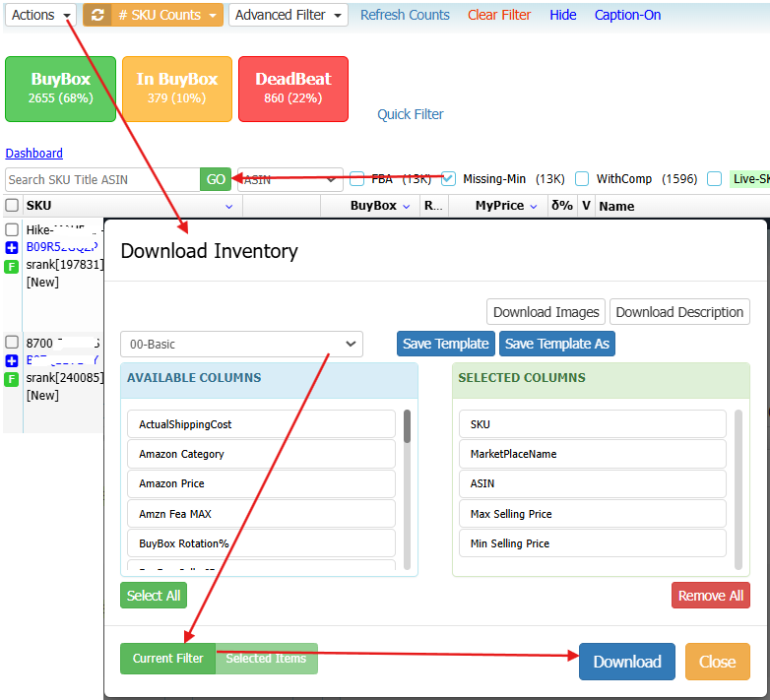Screen dimensions: 770x700
Task: Open the Dashboard link
Action: [x=33, y=154]
